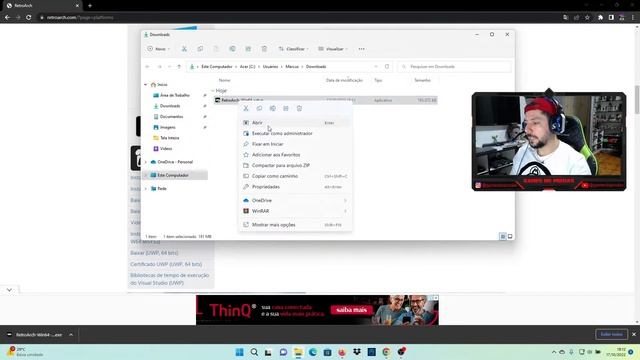Open Microsoft Edge from the taskbar
Image resolution: width=640 pixels, height=360 pixels.
313,352
